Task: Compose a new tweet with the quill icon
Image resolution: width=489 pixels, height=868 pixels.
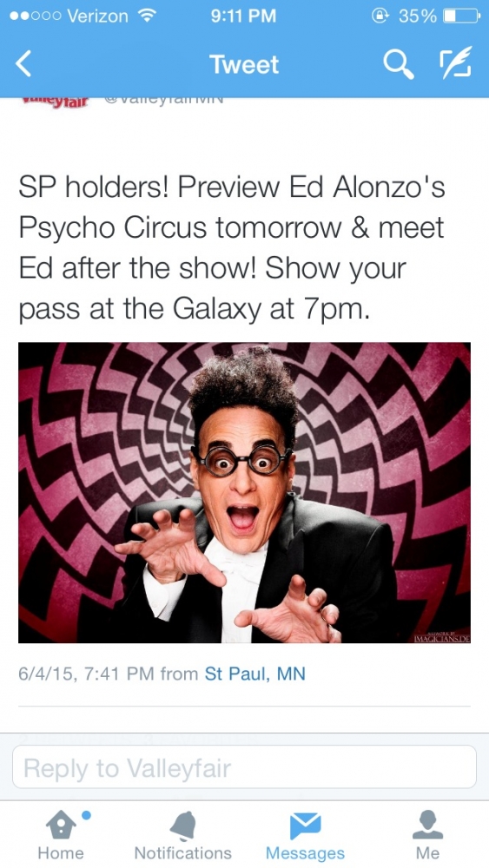Action: [456, 63]
